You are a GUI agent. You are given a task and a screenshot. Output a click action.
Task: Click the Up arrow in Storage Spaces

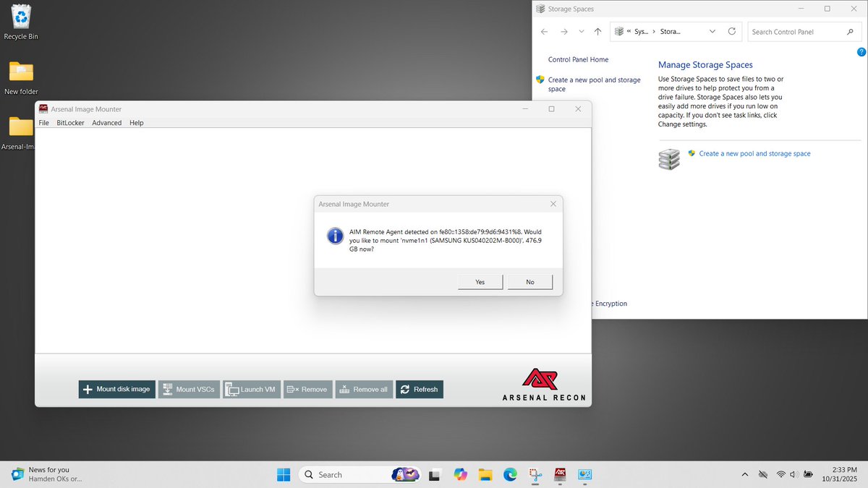click(x=597, y=32)
